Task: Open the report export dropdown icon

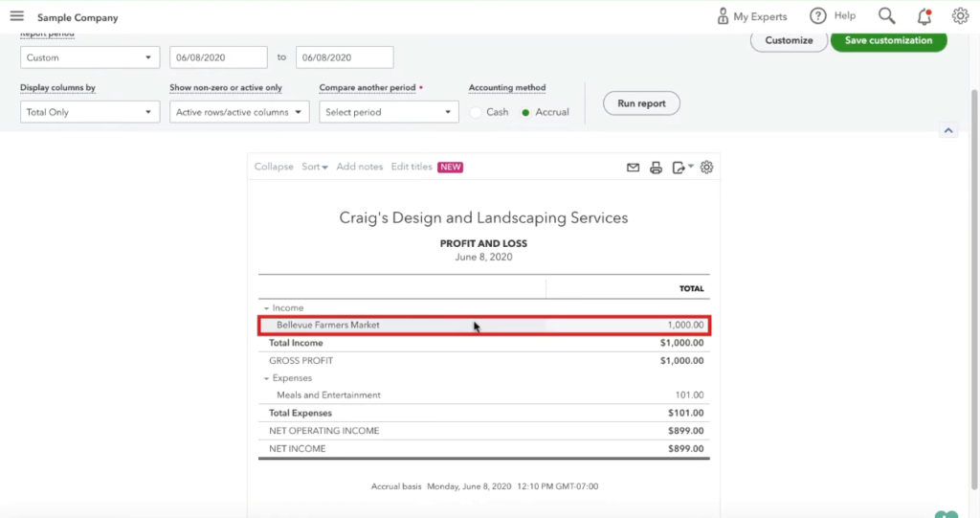Action: pyautogui.click(x=681, y=168)
